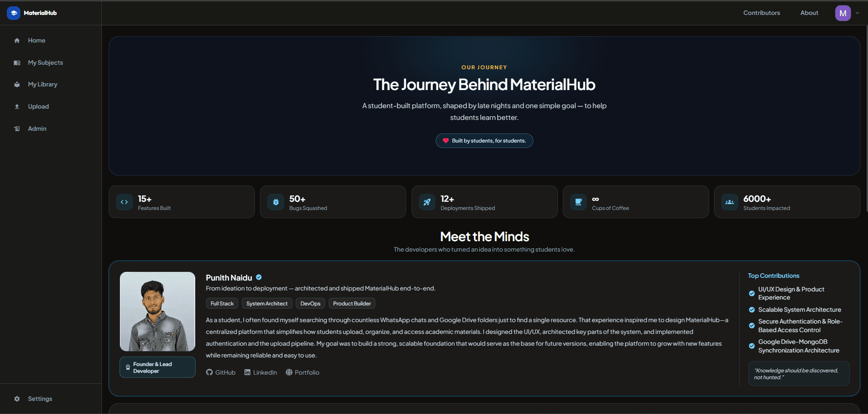The image size is (868, 414).
Task: Click checkmark beside Scalable System Architecture
Action: tap(752, 310)
